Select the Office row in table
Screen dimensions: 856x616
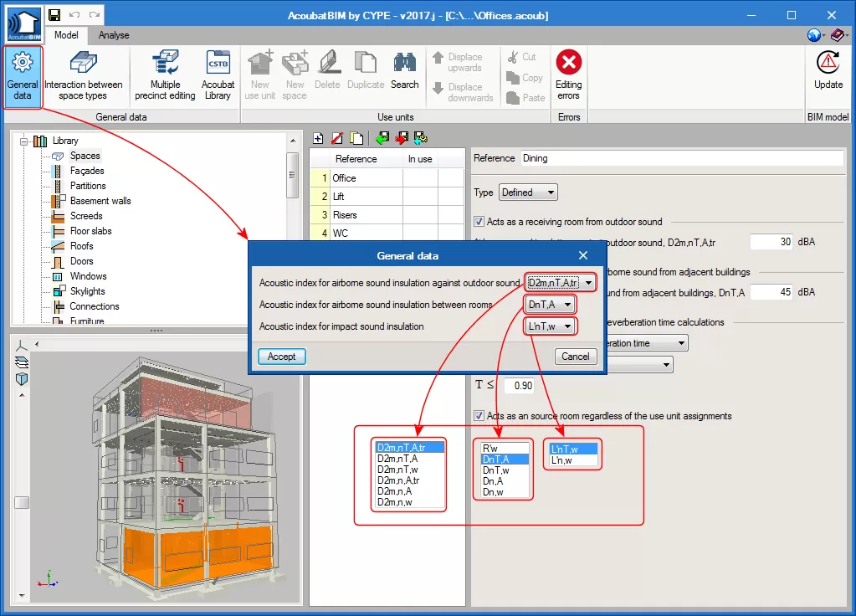coord(387,178)
